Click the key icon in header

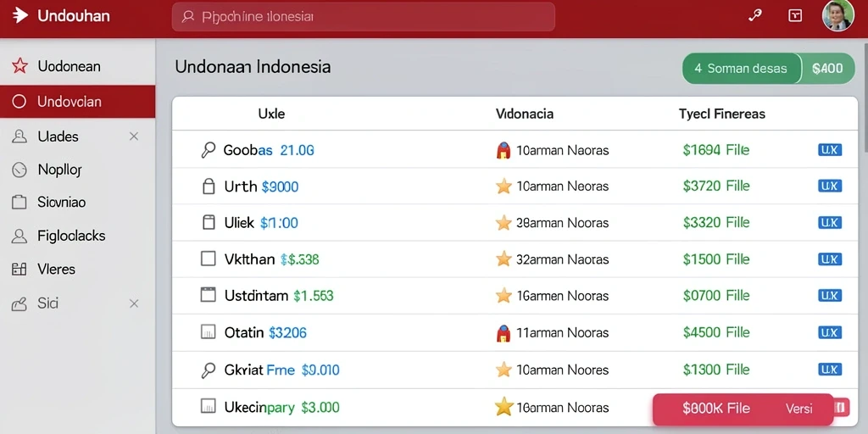pos(754,15)
